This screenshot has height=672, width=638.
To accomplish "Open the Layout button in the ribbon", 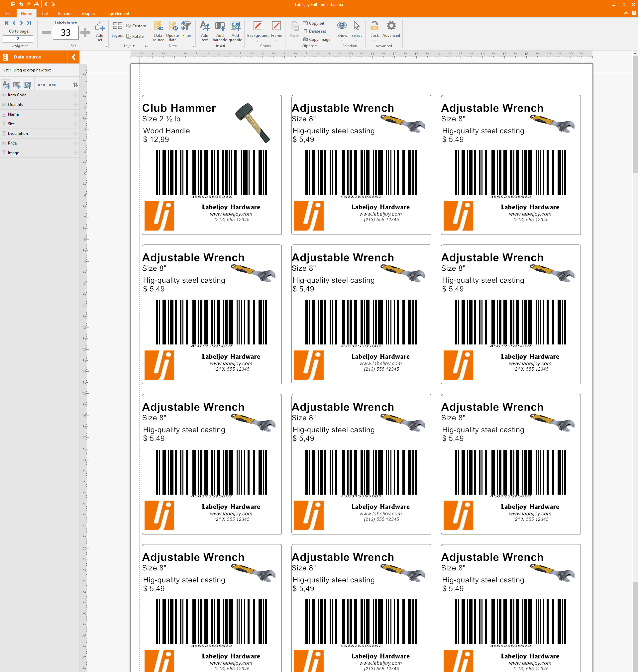I will click(x=117, y=30).
